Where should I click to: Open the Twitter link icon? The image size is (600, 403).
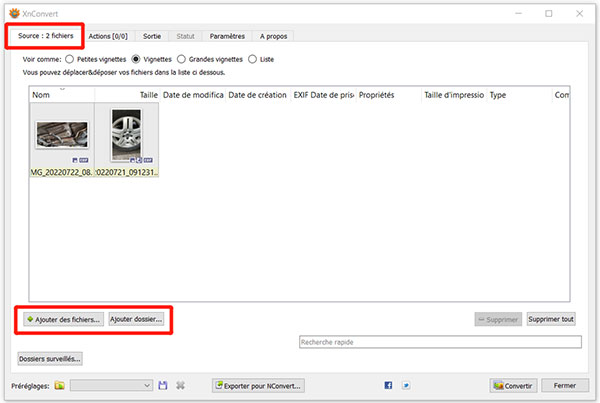click(406, 385)
